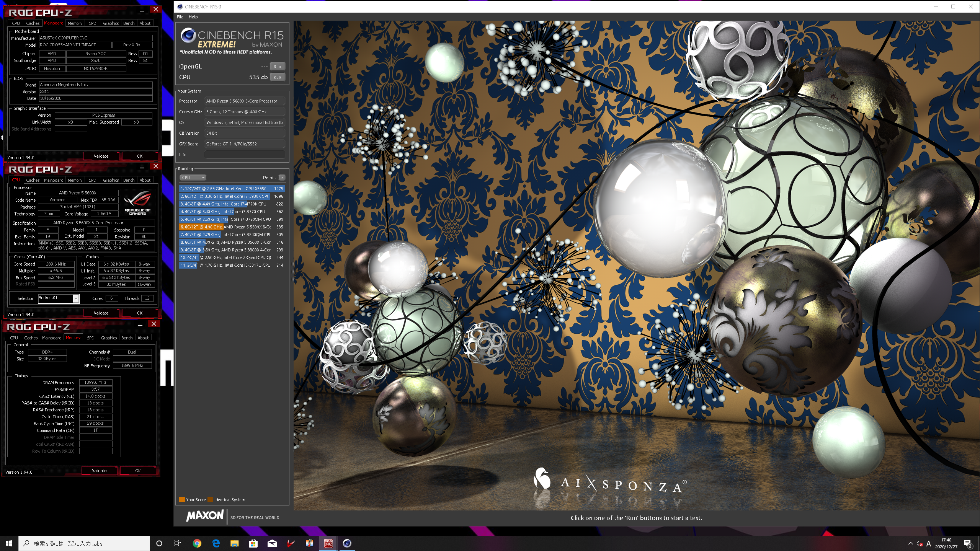Switch to CPU tab in Memory CPU-Z window
Screen dimensions: 980x551
click(14, 338)
